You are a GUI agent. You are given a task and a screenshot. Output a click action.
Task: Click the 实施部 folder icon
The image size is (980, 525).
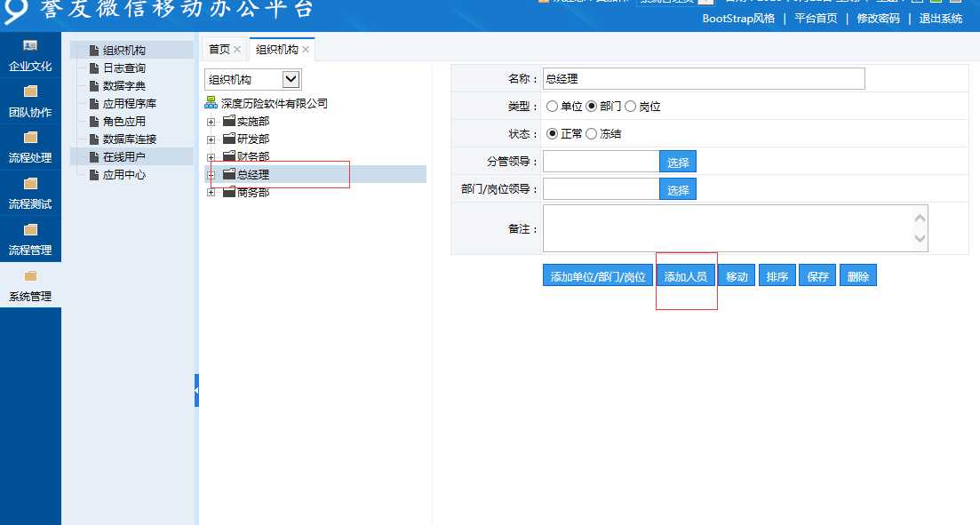pos(228,121)
